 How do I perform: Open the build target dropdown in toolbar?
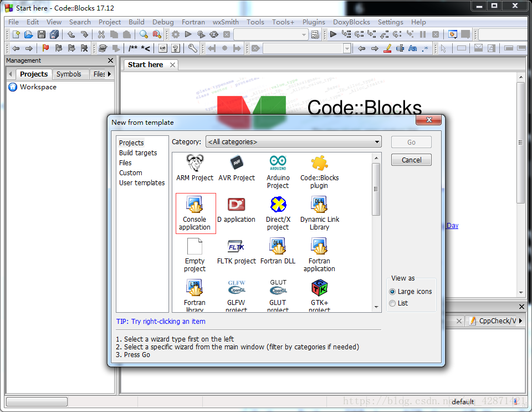pyautogui.click(x=304, y=34)
